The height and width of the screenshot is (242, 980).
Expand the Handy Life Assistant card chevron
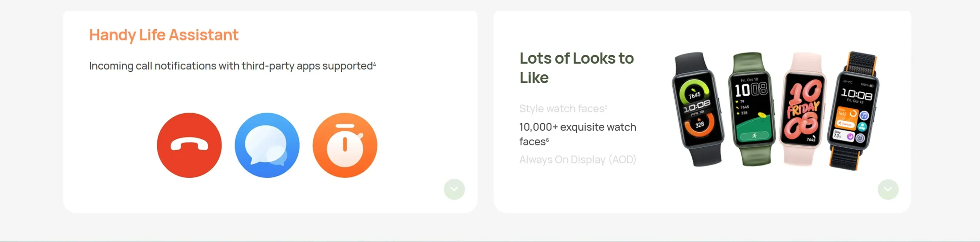coord(454,189)
